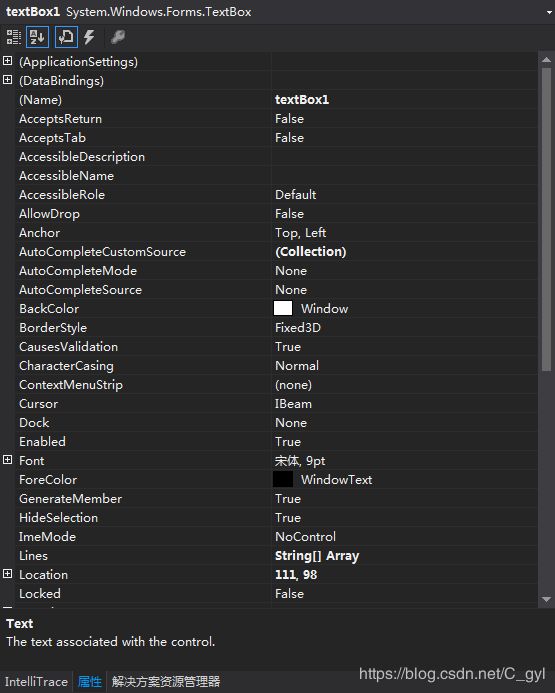Expand the (DataBindings) node

[8, 80]
